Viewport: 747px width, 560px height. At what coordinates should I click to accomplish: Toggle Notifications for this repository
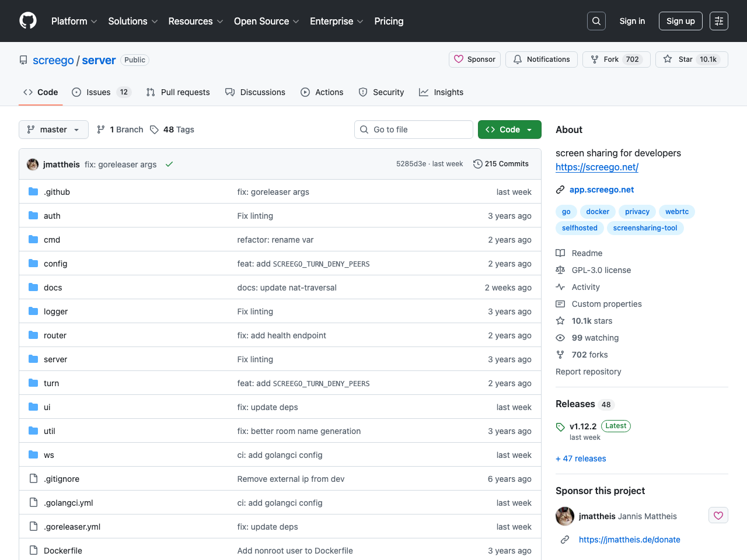[542, 60]
